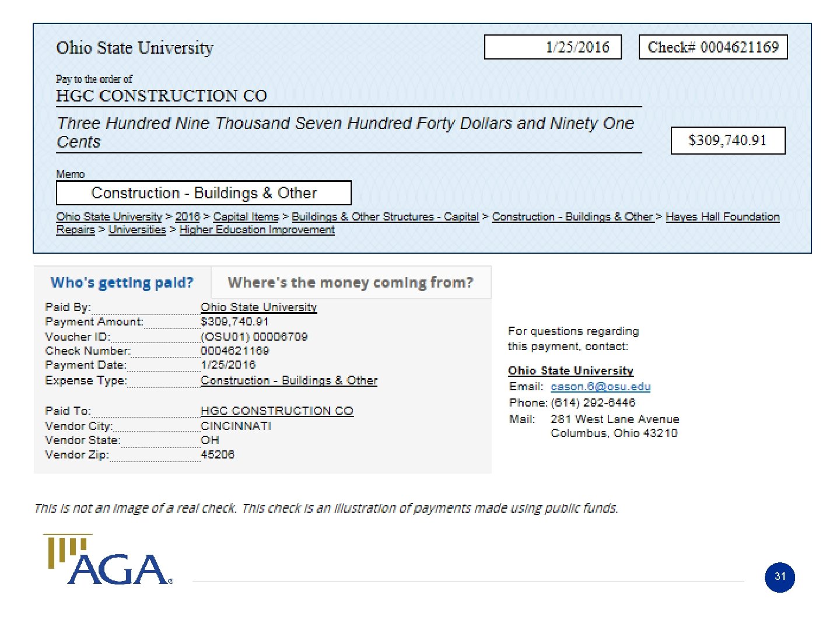Screen dimensions: 840x630
Task: Click the AGA logo
Action: (108, 559)
